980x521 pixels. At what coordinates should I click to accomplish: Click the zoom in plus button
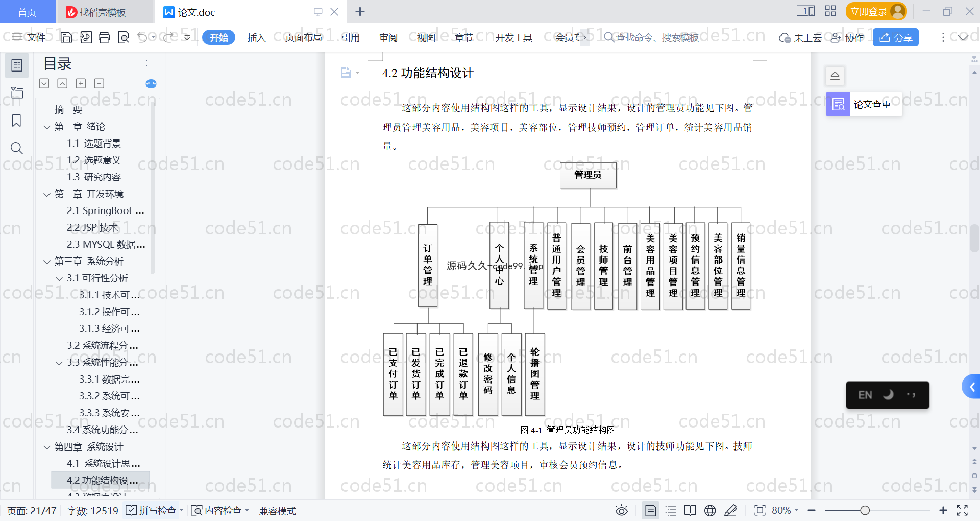pyautogui.click(x=943, y=510)
